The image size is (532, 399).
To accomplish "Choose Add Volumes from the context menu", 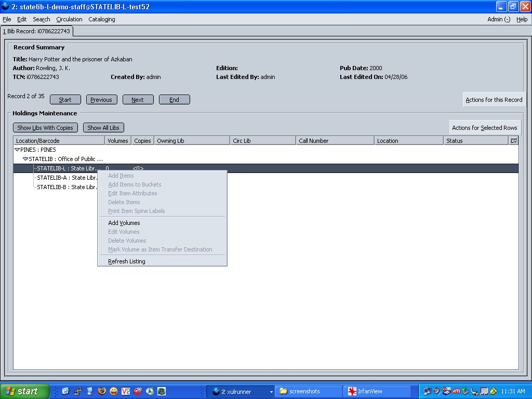I will (124, 223).
